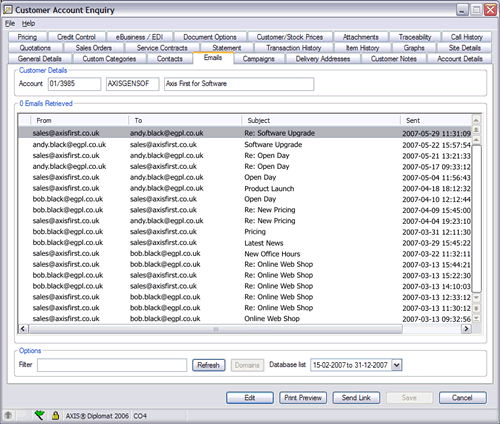
Task: Click the Customer Account Enquiry title bar icon
Action: click(x=8, y=10)
